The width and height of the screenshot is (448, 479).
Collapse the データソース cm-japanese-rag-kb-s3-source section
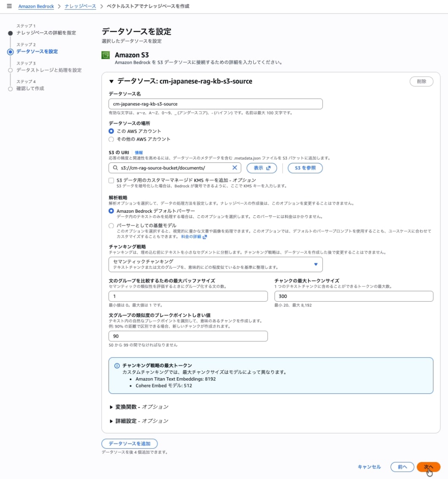[112, 81]
